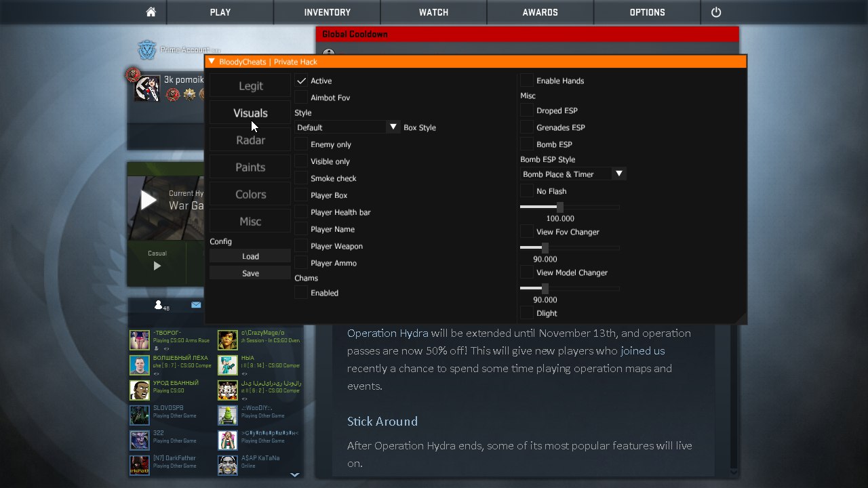The height and width of the screenshot is (488, 868).
Task: Toggle the Player Box checkbox
Action: click(301, 195)
